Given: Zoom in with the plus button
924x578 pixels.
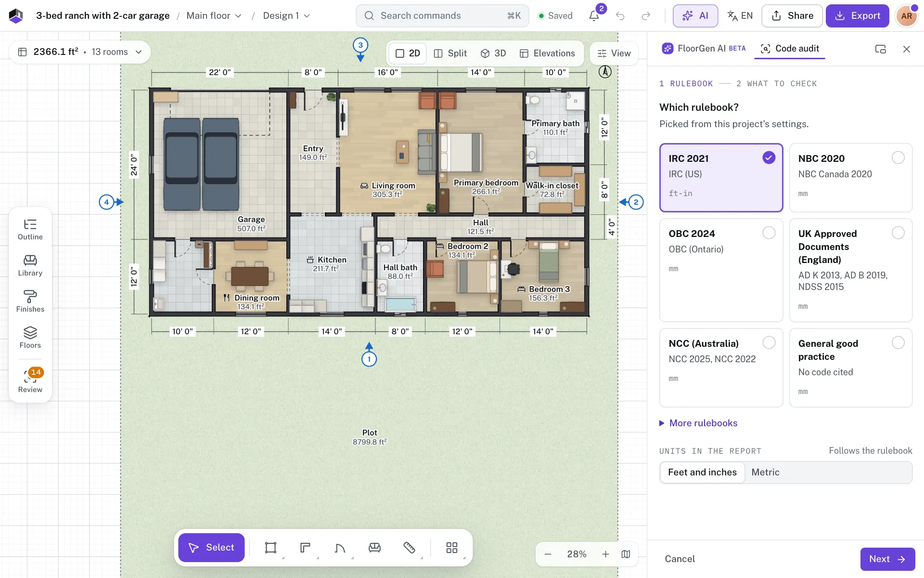Looking at the screenshot, I should [x=605, y=554].
